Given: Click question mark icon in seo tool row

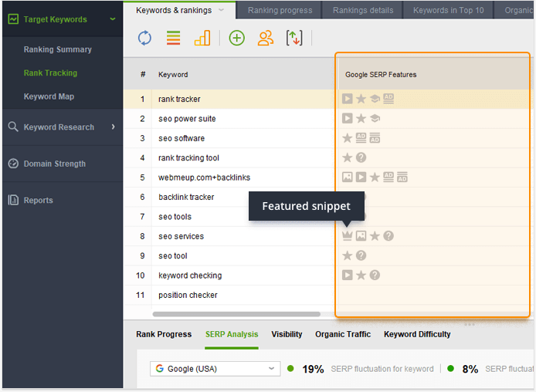Looking at the screenshot, I should click(x=361, y=255).
